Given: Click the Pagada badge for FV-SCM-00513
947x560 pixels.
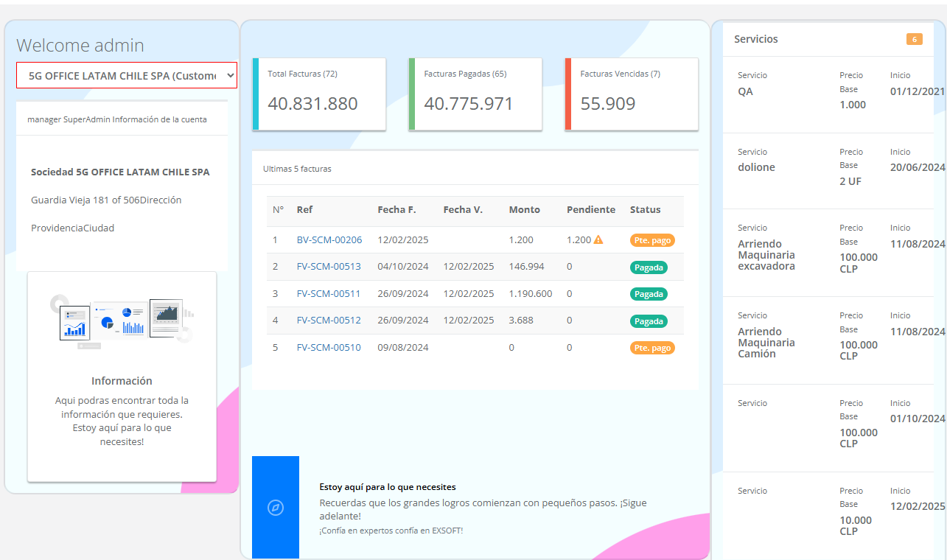Looking at the screenshot, I should point(649,267).
